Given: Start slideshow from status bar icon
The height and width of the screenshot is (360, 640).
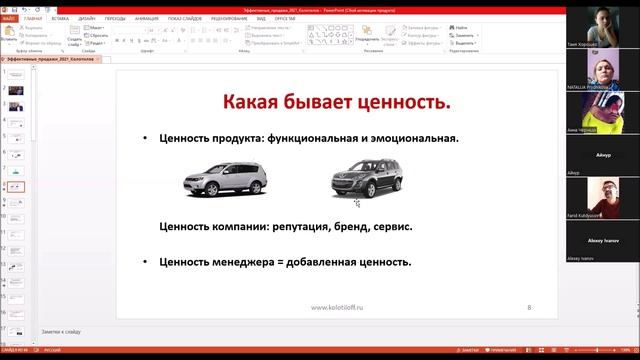Looking at the screenshot, I should point(566,350).
